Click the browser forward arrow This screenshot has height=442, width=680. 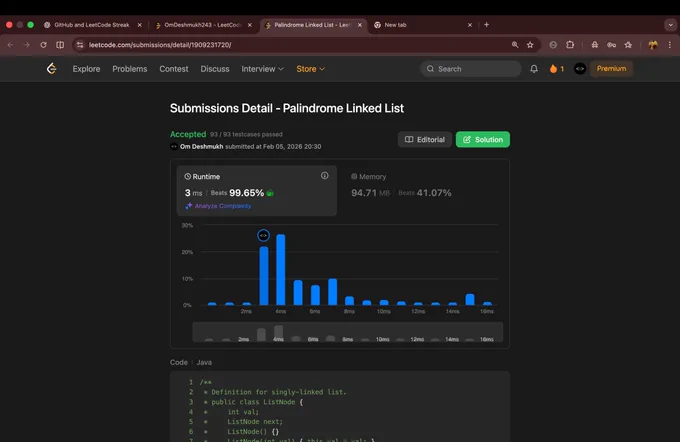(27, 45)
